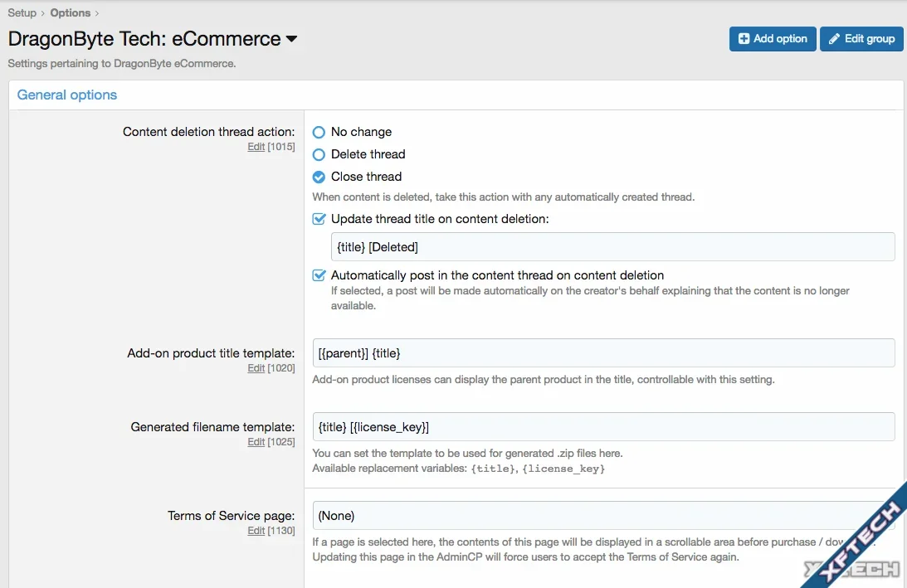The image size is (907, 588).
Task: Click the 'Terms of Service page:' label
Action: click(232, 516)
